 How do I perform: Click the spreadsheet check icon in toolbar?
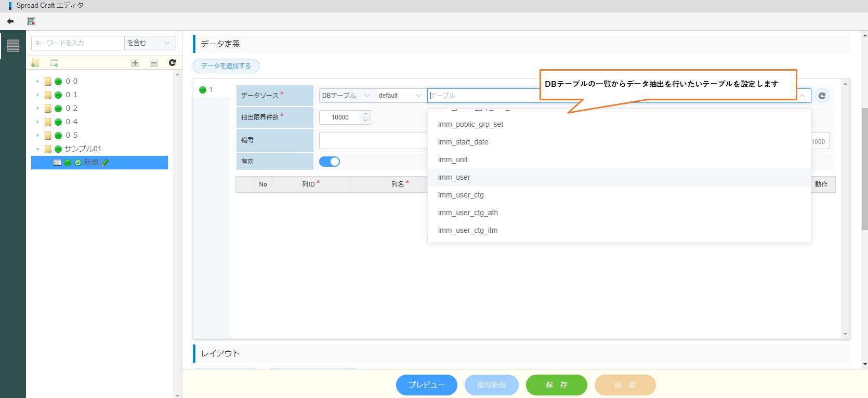[31, 21]
